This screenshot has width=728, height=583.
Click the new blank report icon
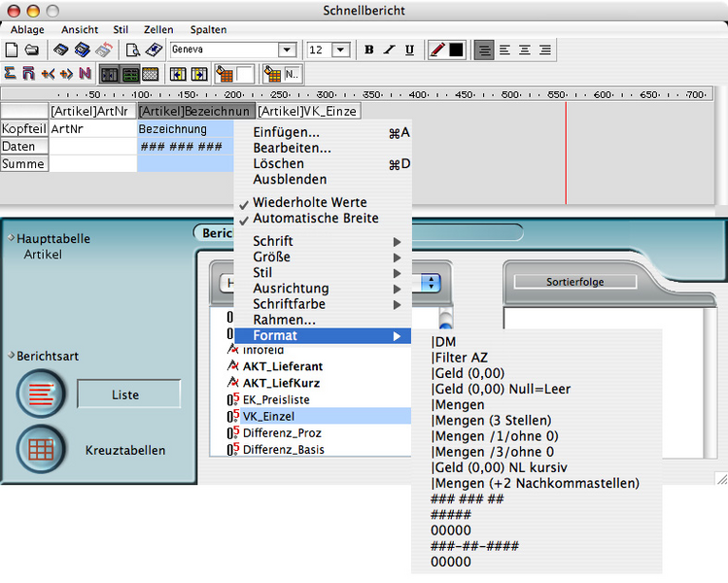click(12, 50)
